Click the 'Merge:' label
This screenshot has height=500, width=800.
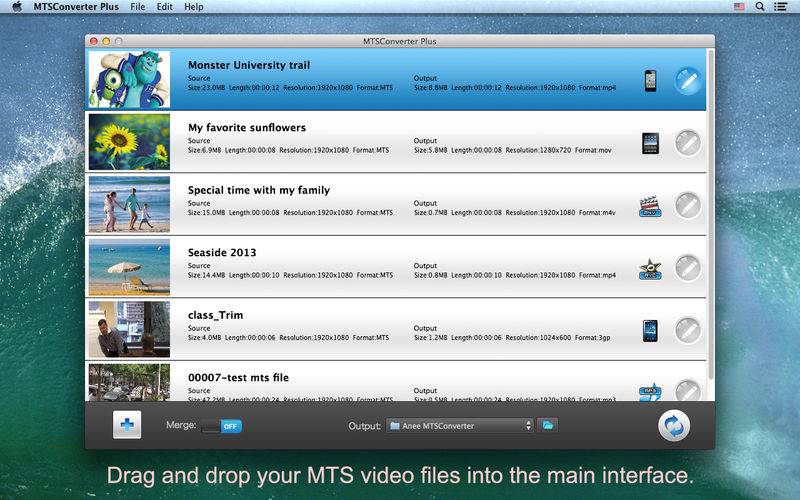click(181, 424)
